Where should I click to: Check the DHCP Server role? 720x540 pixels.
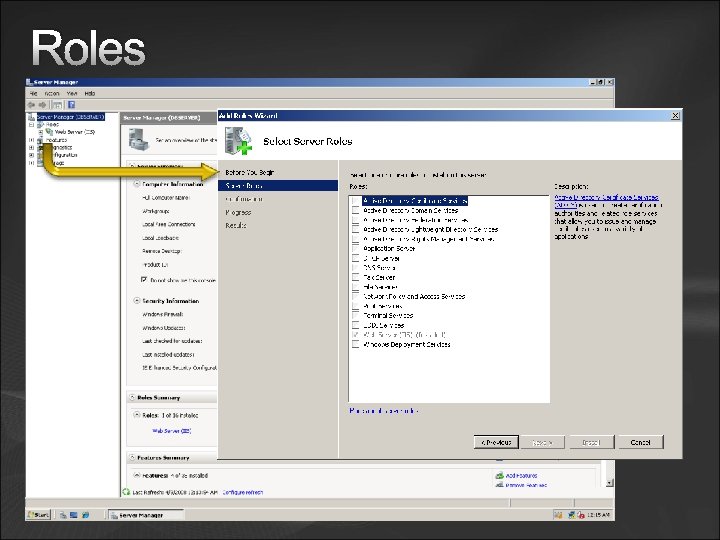coord(355,258)
